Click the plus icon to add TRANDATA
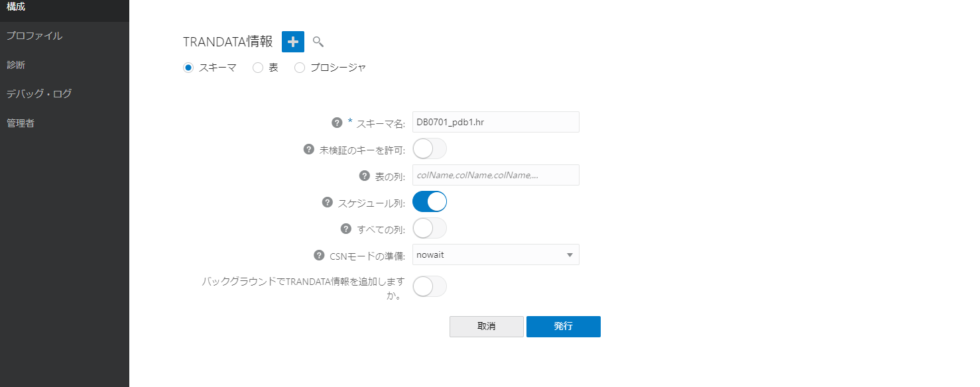Viewport: 980px width, 387px height. (x=293, y=41)
